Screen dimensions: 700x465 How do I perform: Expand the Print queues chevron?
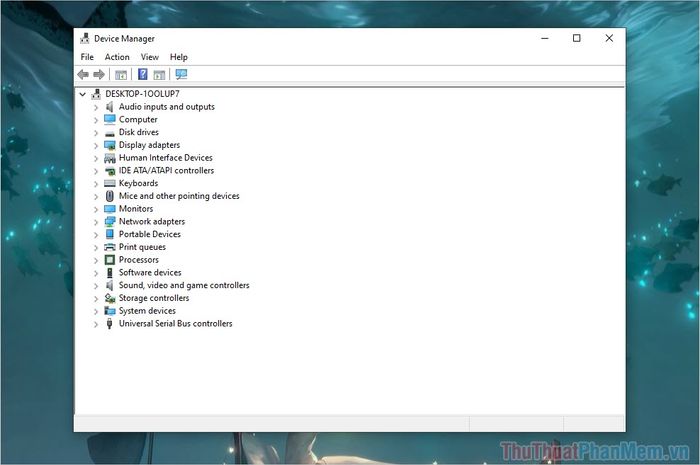(x=96, y=247)
